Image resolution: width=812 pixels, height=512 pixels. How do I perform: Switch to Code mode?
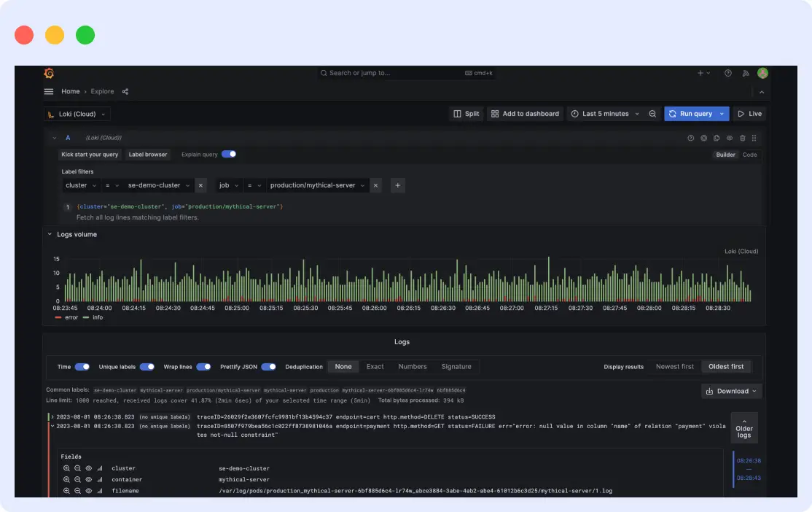point(749,155)
